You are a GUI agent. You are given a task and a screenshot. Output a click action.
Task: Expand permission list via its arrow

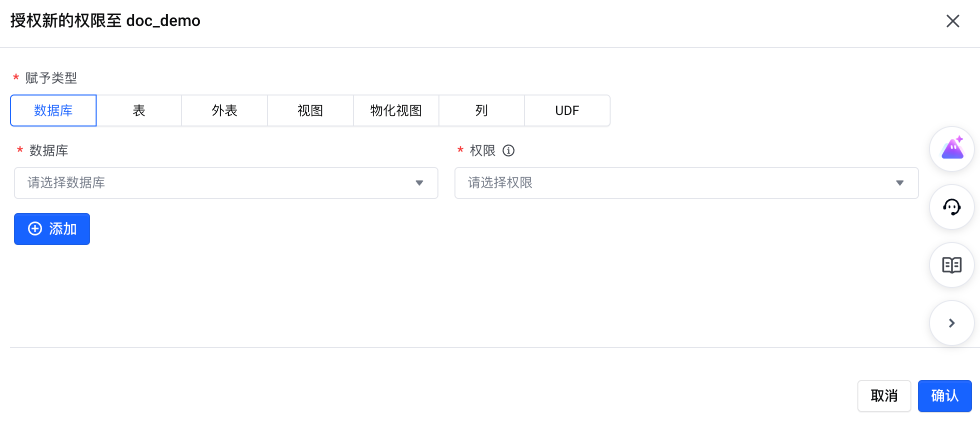[900, 183]
